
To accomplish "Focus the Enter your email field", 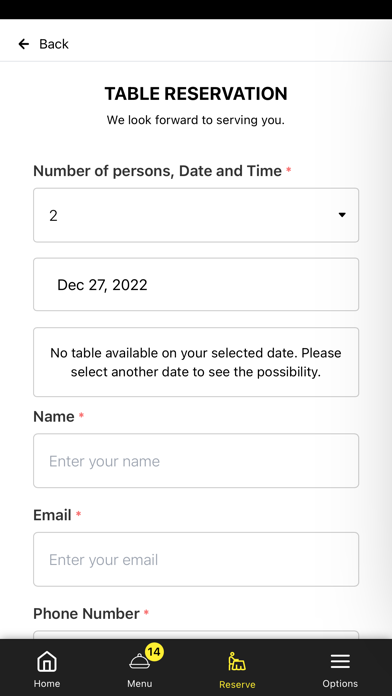I will point(196,559).
